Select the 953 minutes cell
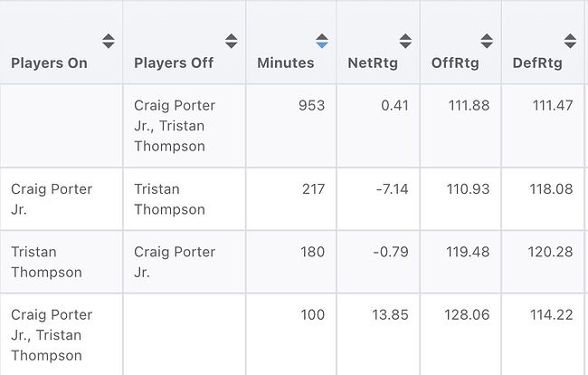Image resolution: width=588 pixels, height=375 pixels. (311, 105)
